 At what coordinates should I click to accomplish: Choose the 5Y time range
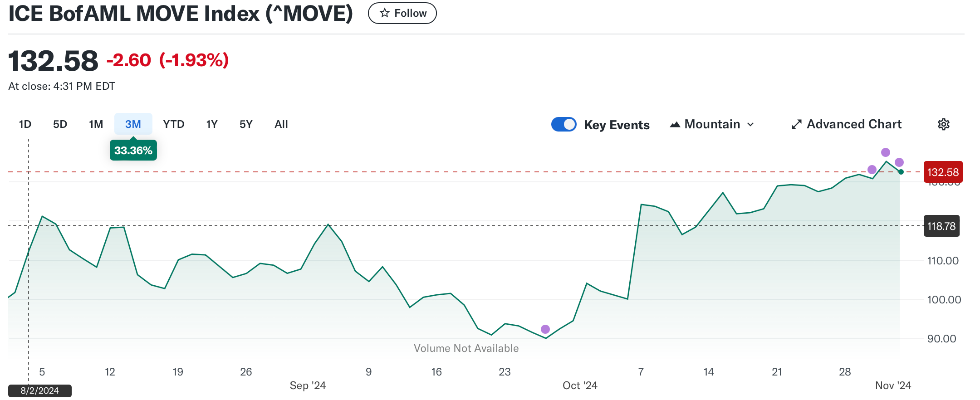(246, 124)
